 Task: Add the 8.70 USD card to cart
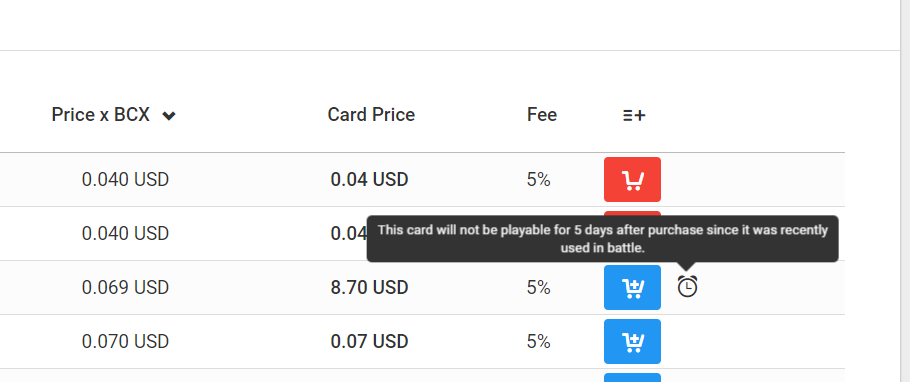[632, 287]
